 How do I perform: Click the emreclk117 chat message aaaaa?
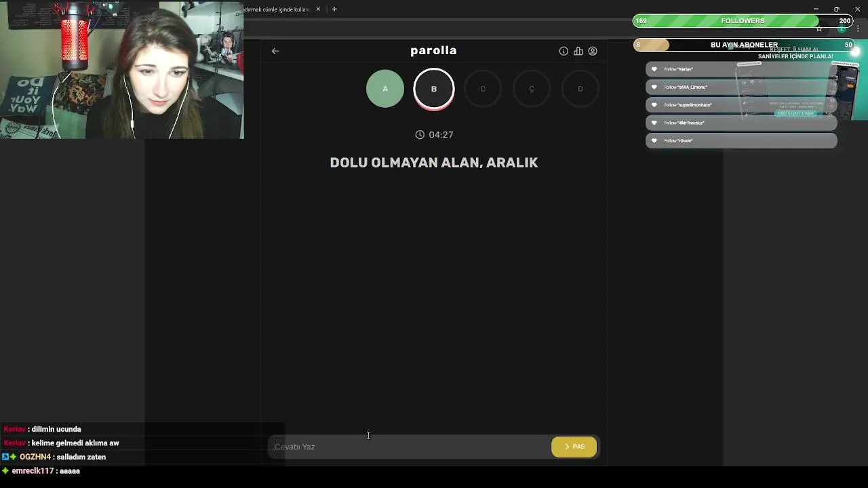(70, 471)
